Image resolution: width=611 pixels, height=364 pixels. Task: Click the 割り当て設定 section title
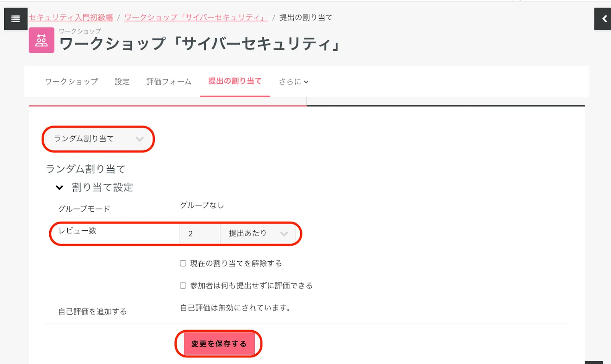[x=102, y=188]
